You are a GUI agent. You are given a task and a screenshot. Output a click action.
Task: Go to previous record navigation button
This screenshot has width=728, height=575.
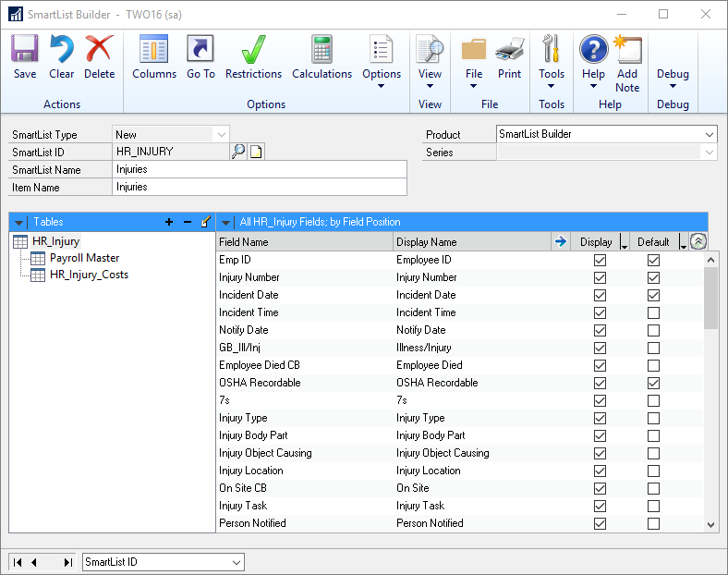coord(34,562)
